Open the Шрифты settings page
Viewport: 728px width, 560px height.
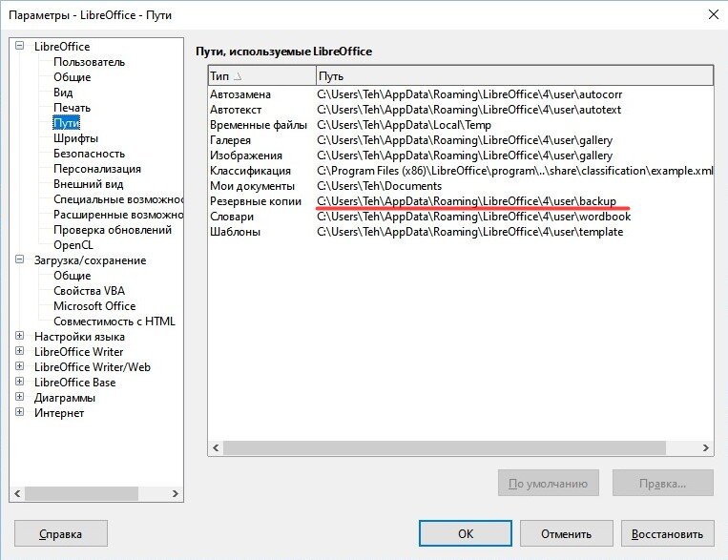click(75, 138)
